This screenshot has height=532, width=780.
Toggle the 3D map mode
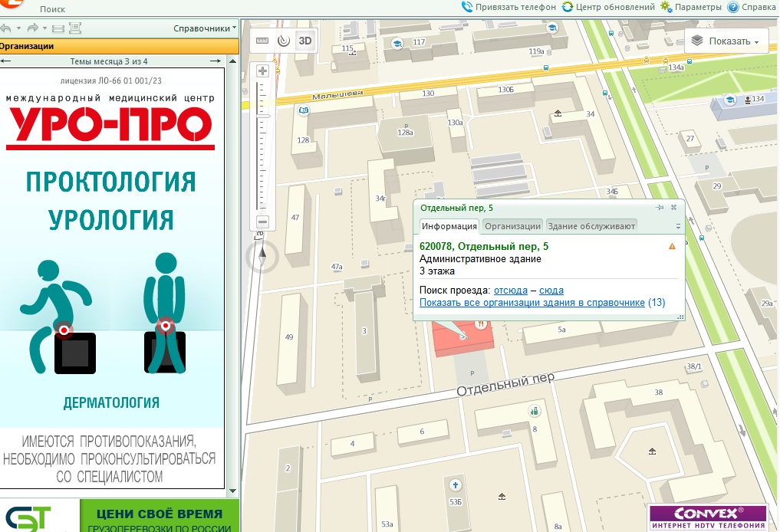[305, 41]
